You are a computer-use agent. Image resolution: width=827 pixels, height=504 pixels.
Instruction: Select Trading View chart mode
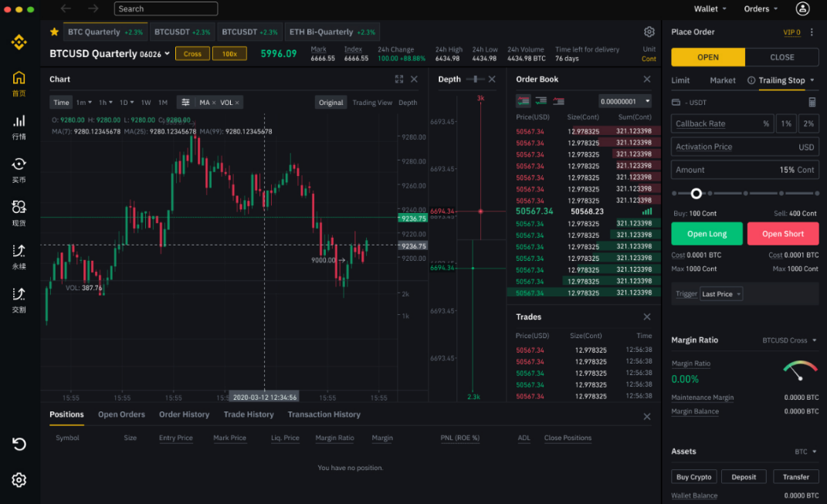pyautogui.click(x=372, y=103)
